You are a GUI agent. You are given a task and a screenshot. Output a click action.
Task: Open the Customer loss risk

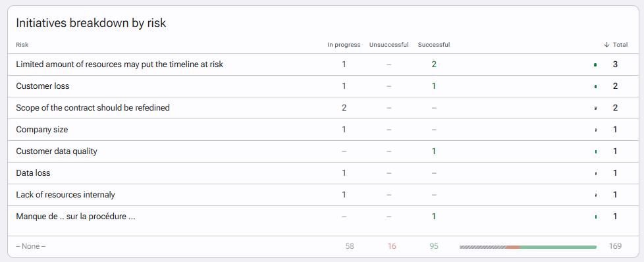pyautogui.click(x=43, y=86)
